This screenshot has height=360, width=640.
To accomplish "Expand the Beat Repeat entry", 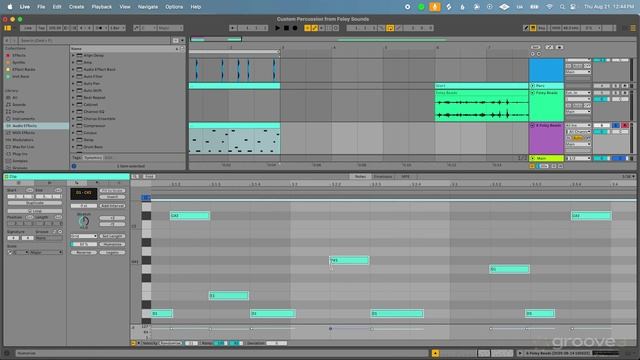I will point(73,98).
